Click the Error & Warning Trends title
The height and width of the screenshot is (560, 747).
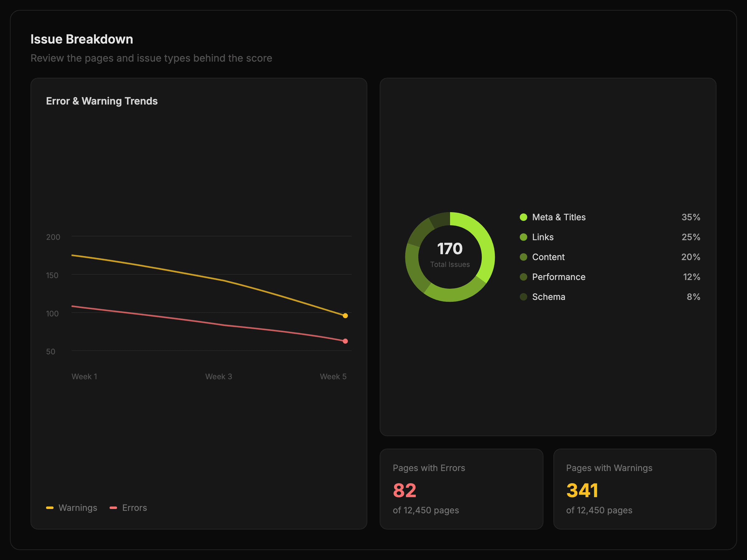click(102, 101)
